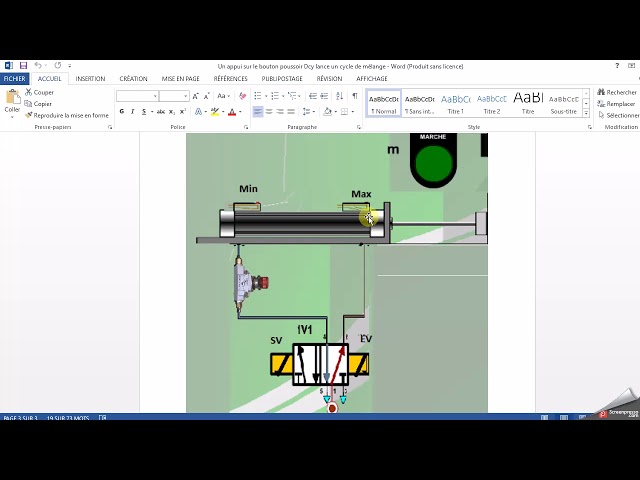Screen dimensions: 640x480
Task: Align text left
Action: 258,111
